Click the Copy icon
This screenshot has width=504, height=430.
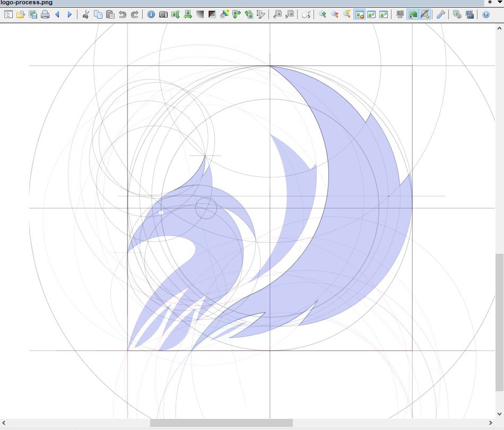click(x=98, y=14)
